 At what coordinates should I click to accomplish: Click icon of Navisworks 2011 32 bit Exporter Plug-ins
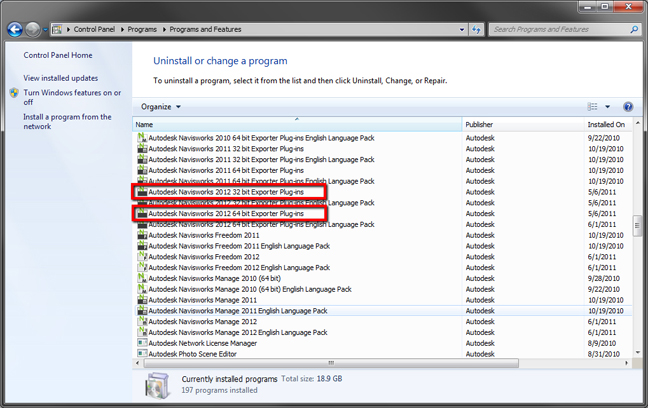click(x=142, y=148)
